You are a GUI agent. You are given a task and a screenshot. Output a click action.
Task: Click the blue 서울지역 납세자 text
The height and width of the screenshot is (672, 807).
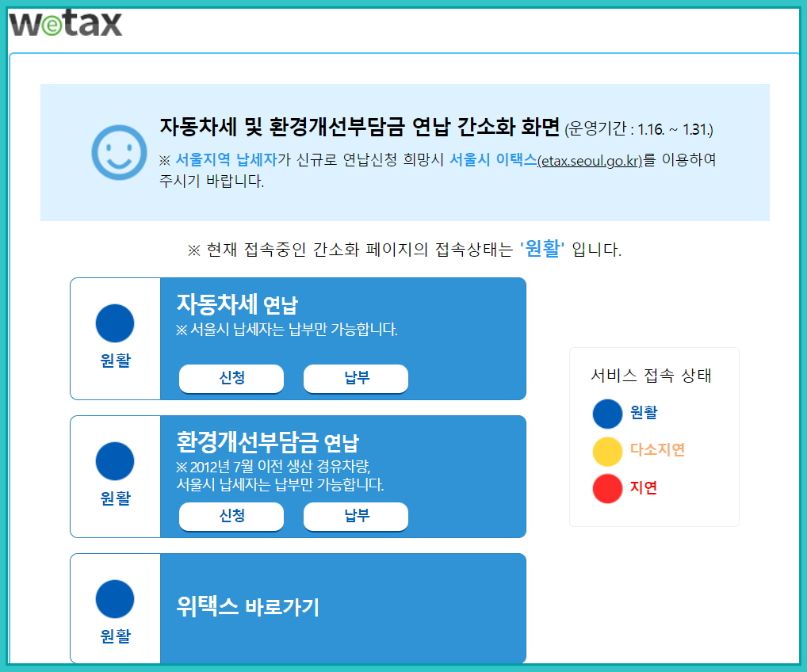227,160
